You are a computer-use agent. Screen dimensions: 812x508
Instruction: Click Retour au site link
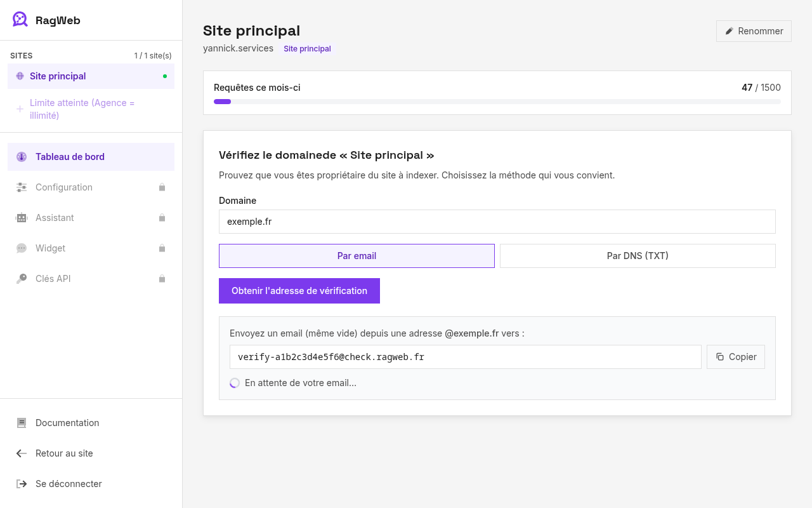coord(91,453)
